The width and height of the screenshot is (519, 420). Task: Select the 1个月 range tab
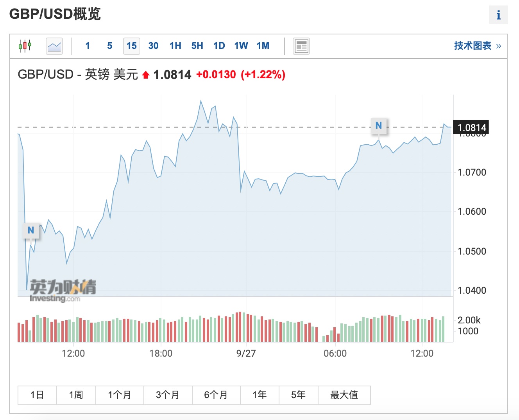(120, 395)
